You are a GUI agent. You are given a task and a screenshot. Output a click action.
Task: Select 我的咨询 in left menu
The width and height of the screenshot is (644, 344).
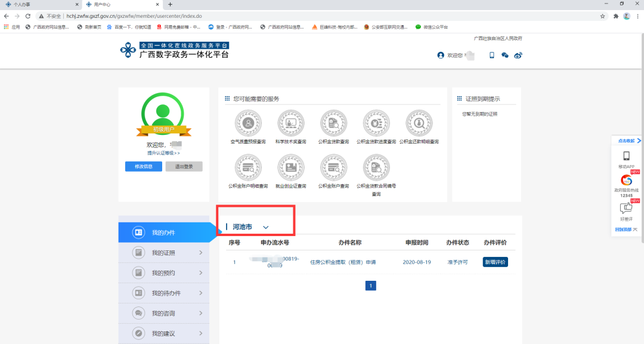coord(164,313)
